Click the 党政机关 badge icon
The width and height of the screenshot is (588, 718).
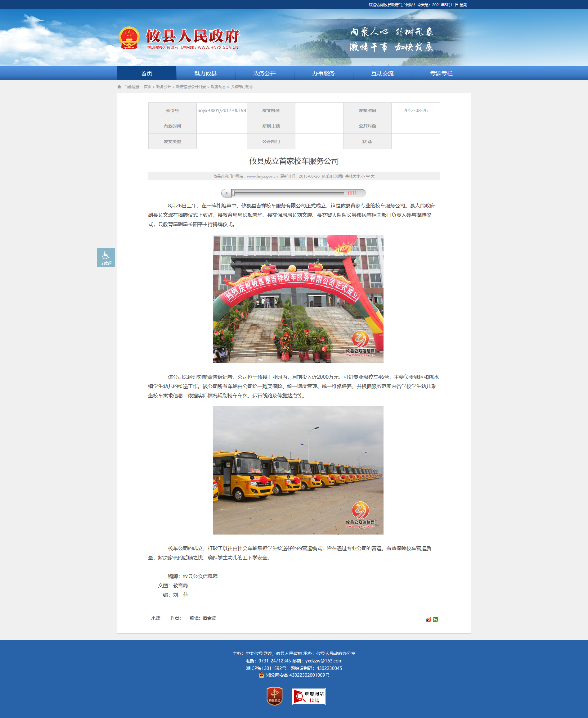(274, 696)
